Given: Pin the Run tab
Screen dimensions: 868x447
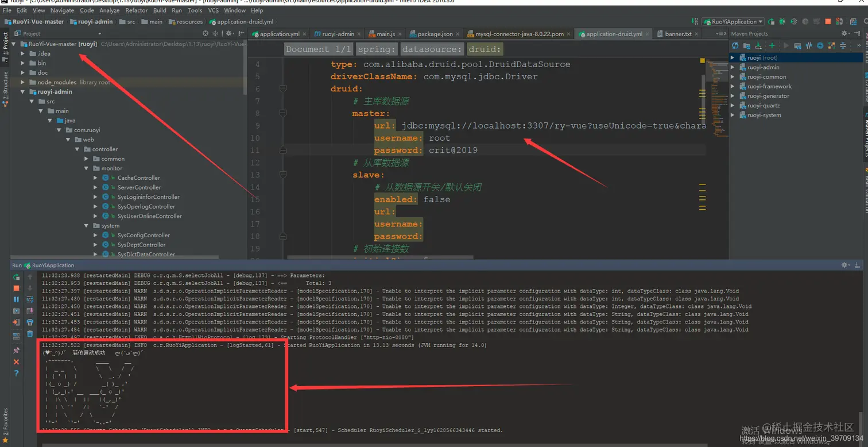Looking at the screenshot, I should coord(16,350).
